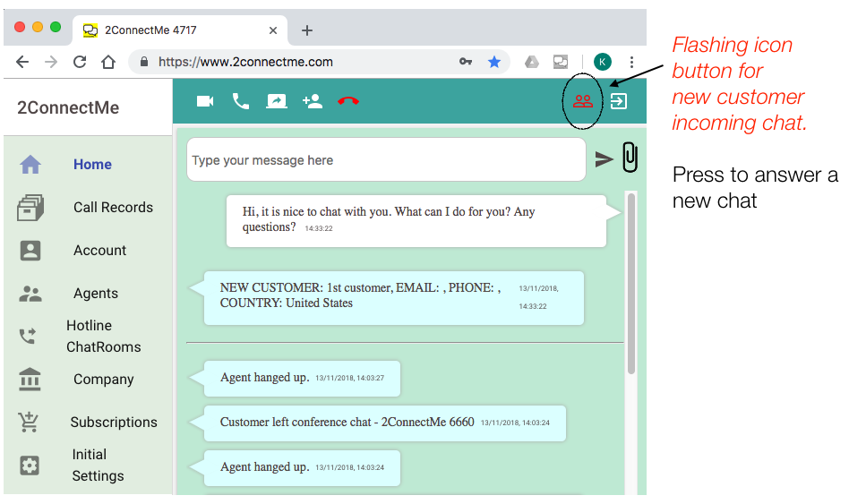Open Account in the sidebar
849x504 pixels.
(x=99, y=251)
